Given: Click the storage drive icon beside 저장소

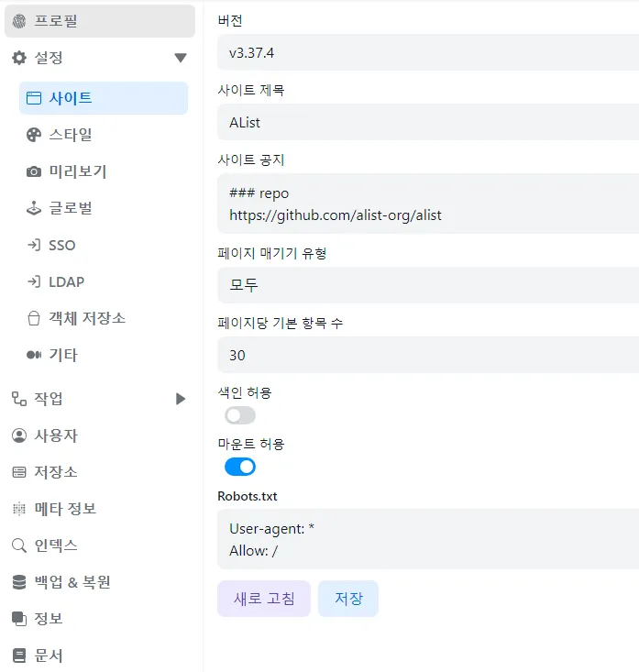Looking at the screenshot, I should [x=19, y=472].
